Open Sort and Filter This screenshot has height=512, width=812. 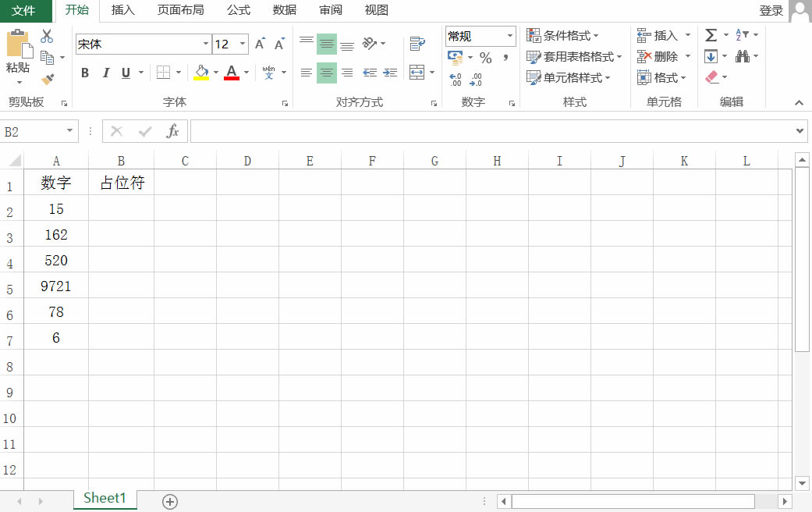(x=742, y=34)
